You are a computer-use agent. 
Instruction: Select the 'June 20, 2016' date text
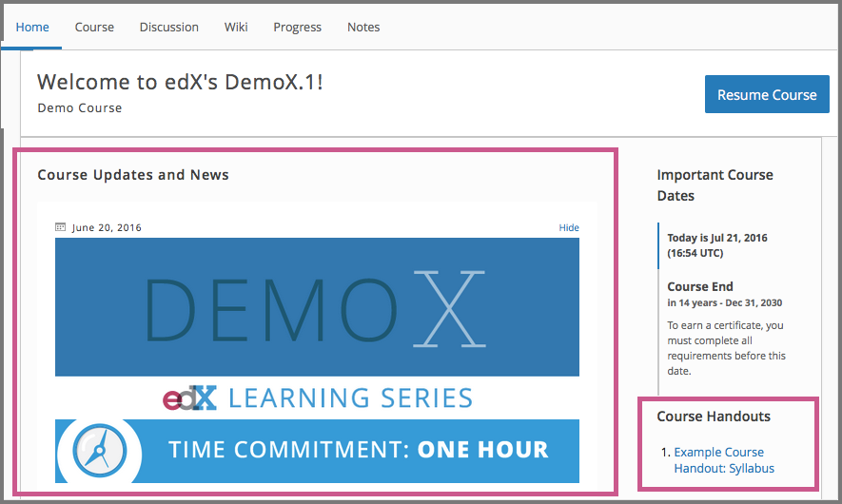pos(107,227)
